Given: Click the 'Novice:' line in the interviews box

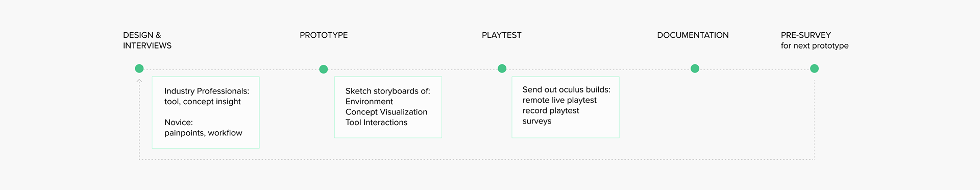Looking at the screenshot, I should (179, 123).
